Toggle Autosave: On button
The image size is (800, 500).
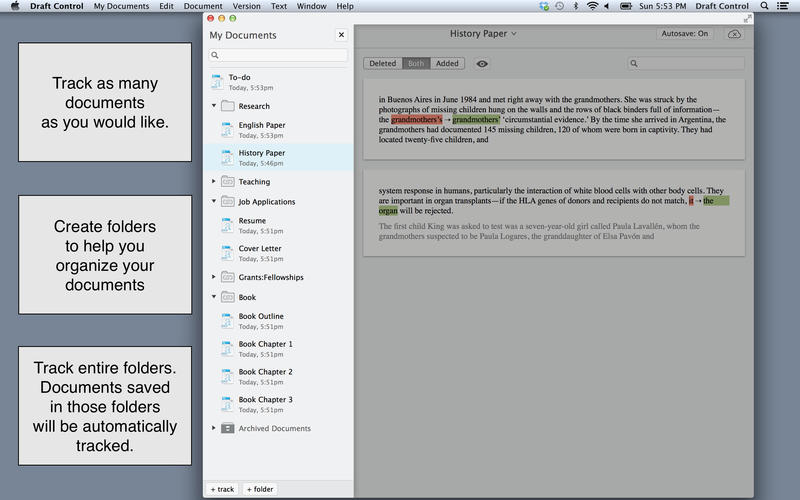684,34
